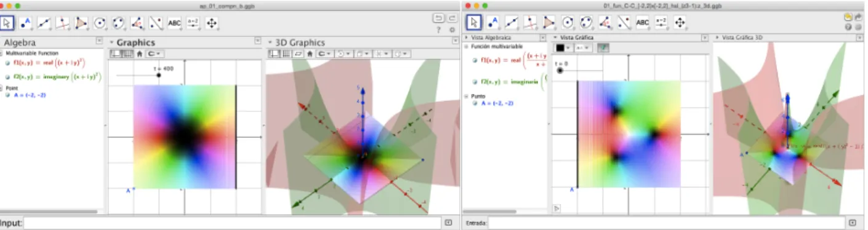
Task: Click Home standard view in 3D Graphics toolbar
Action: [310, 54]
